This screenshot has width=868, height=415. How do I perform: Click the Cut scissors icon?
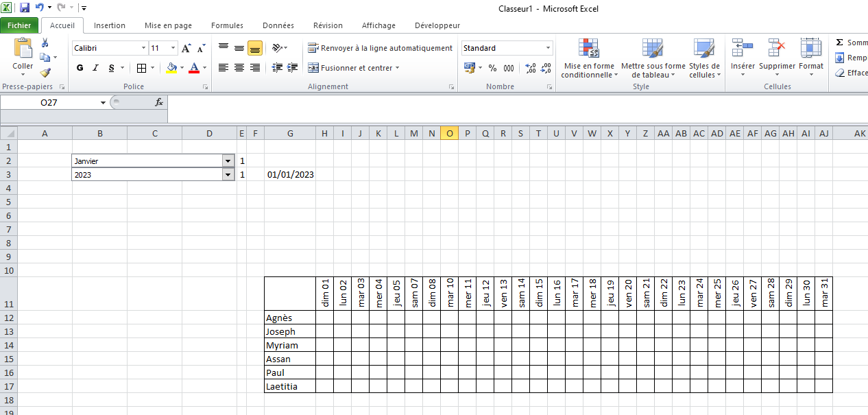point(45,43)
